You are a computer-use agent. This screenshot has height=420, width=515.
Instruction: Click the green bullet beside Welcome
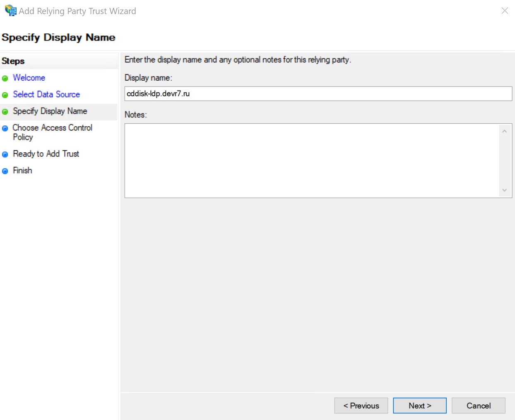coord(5,78)
